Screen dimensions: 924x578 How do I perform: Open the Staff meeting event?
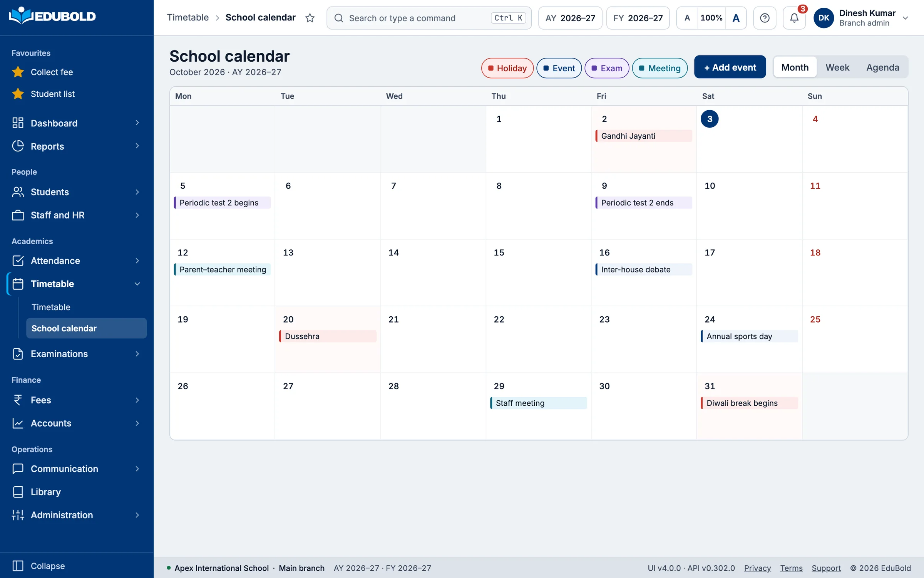(x=538, y=403)
